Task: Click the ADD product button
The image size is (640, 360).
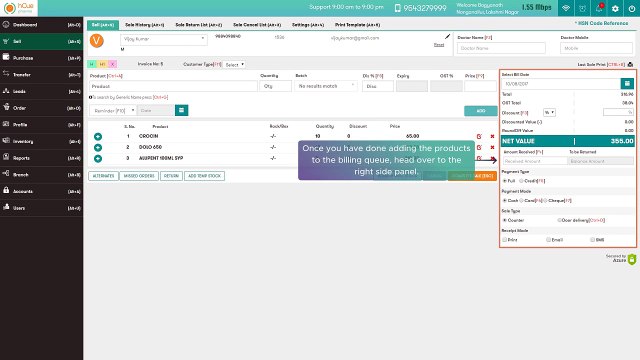Action: 481,111
